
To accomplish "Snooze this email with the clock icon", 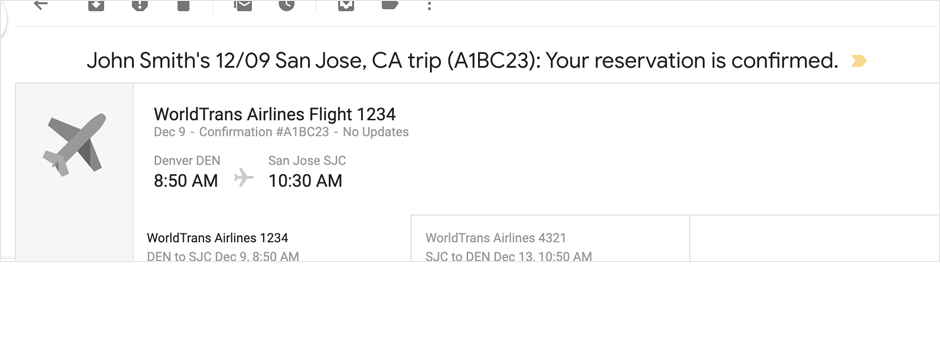I will [287, 5].
